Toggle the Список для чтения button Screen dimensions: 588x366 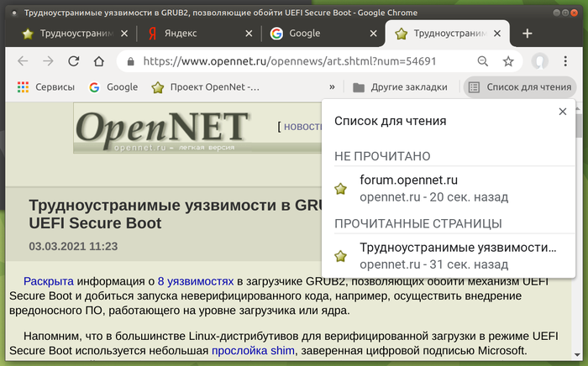click(520, 87)
